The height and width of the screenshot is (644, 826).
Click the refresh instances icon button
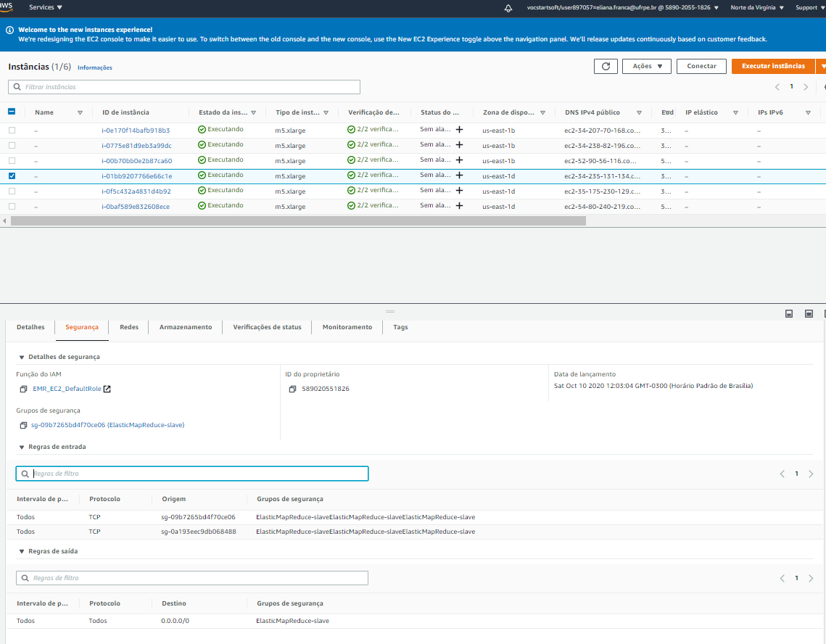coord(606,66)
